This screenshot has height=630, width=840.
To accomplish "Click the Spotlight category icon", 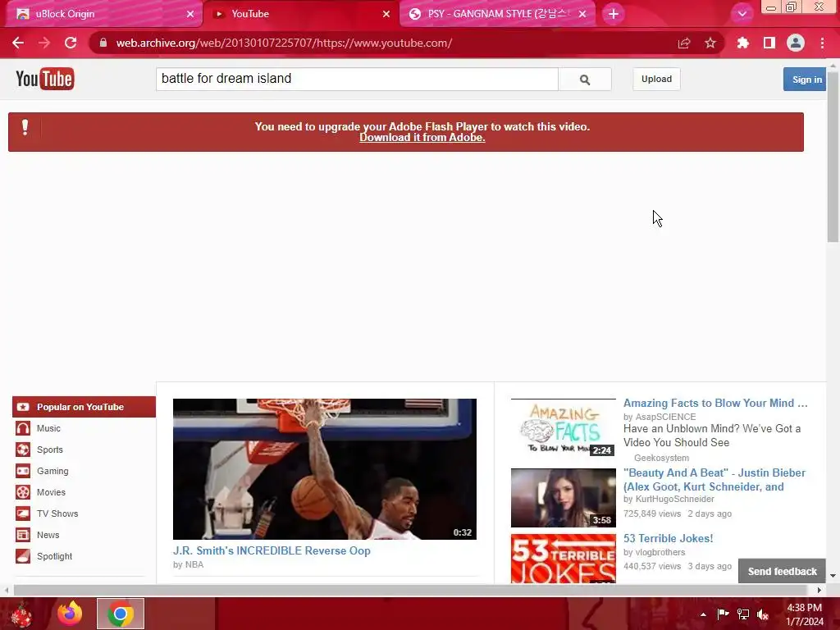I will (22, 556).
